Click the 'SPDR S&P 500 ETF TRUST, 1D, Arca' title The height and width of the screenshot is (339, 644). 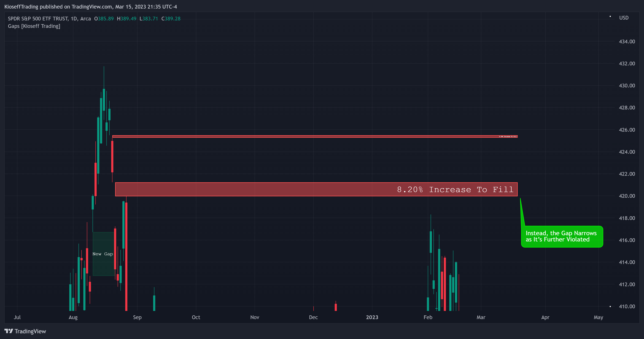[49, 19]
